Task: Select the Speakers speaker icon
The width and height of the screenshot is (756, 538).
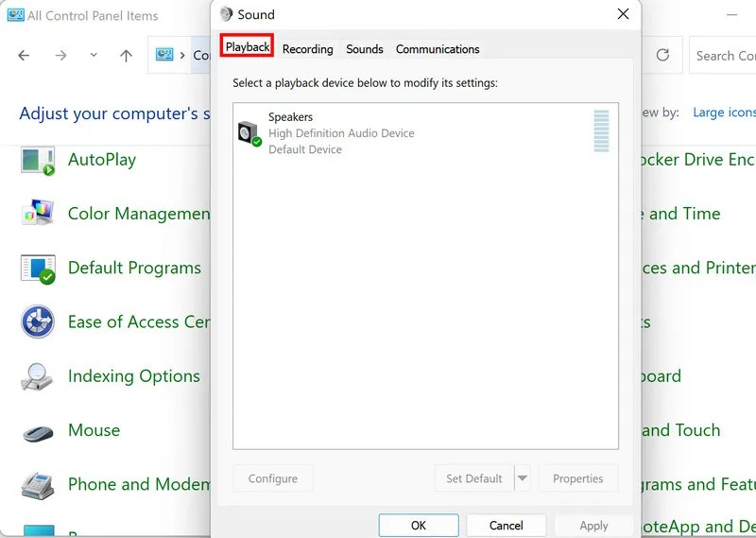Action: 249,133
